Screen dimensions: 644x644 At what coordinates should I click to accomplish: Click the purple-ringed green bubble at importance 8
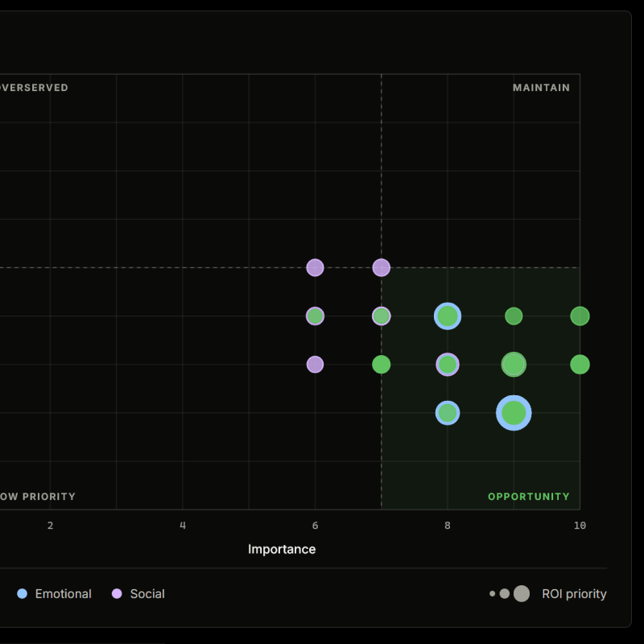[x=448, y=365]
